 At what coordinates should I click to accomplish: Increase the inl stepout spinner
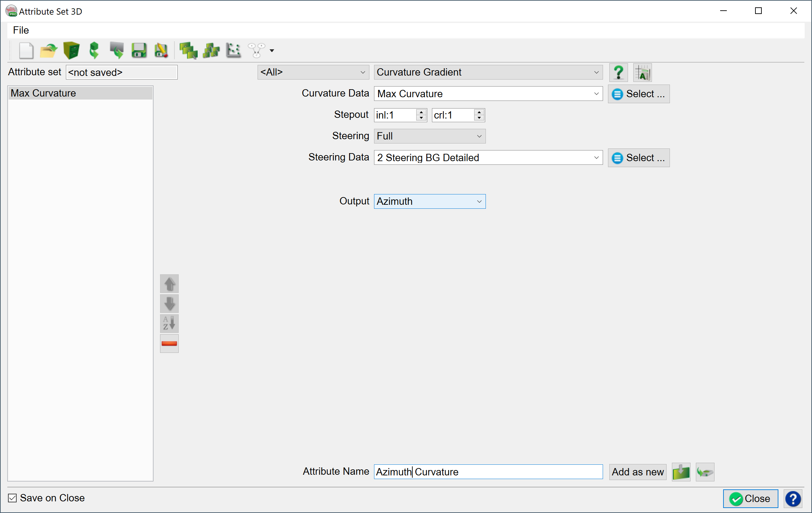(x=421, y=112)
